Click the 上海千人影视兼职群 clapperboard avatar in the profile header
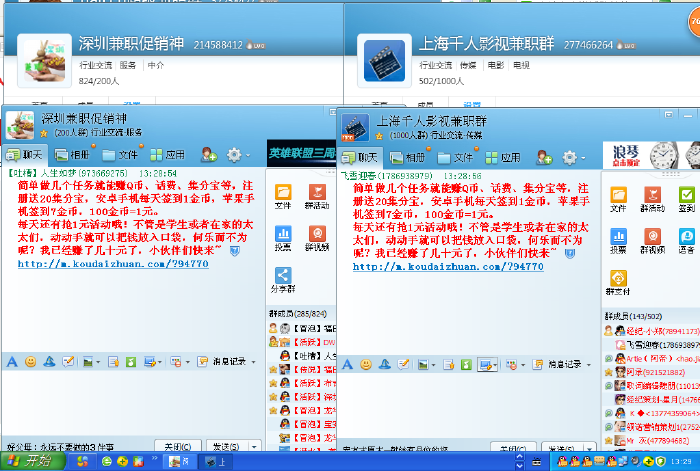Viewport: 700px width, 471px height. tap(384, 61)
